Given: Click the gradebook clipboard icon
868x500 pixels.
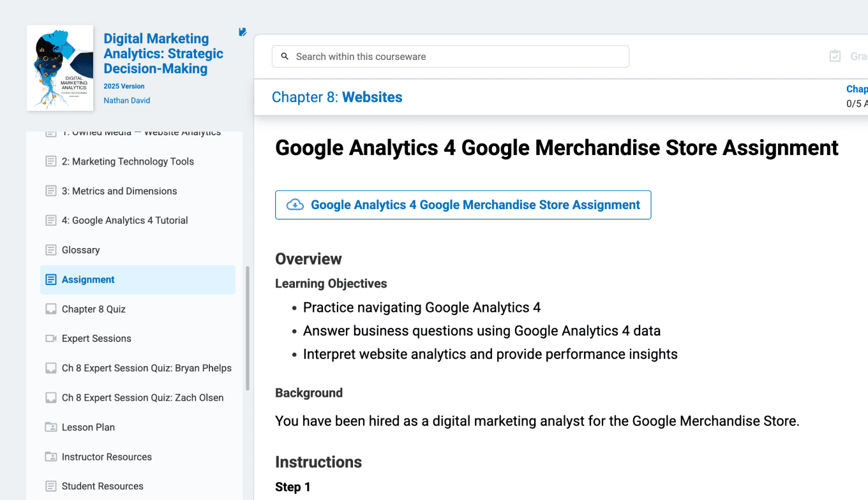Looking at the screenshot, I should point(835,56).
